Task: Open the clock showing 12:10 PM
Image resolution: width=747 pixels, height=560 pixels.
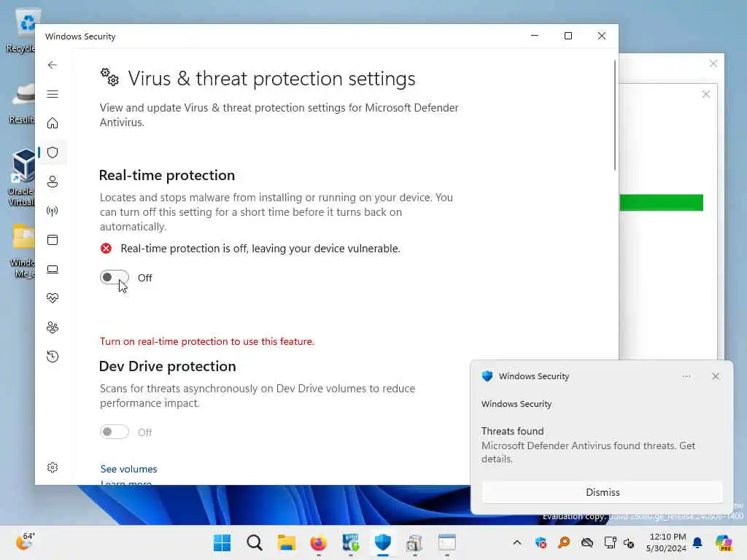Action: click(666, 542)
